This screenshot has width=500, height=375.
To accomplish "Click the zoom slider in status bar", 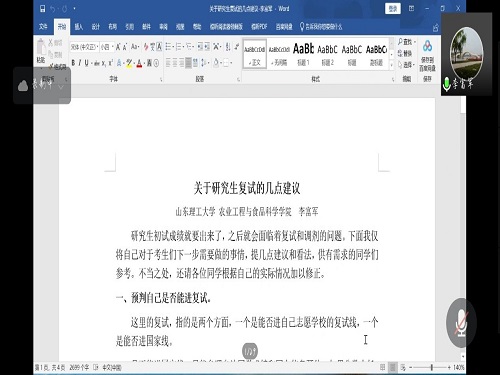I will [x=431, y=367].
